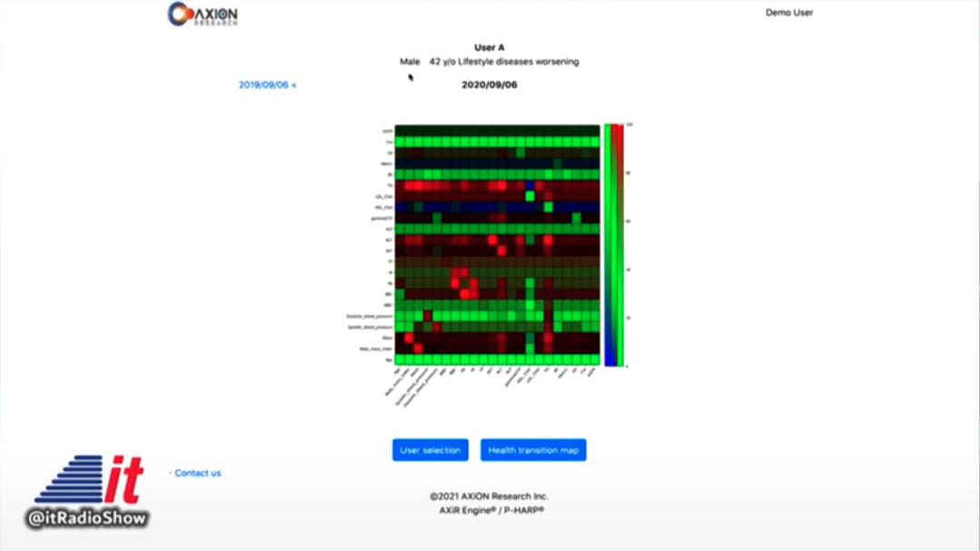
Task: Click the @itRadioShow handle text
Action: [x=87, y=518]
